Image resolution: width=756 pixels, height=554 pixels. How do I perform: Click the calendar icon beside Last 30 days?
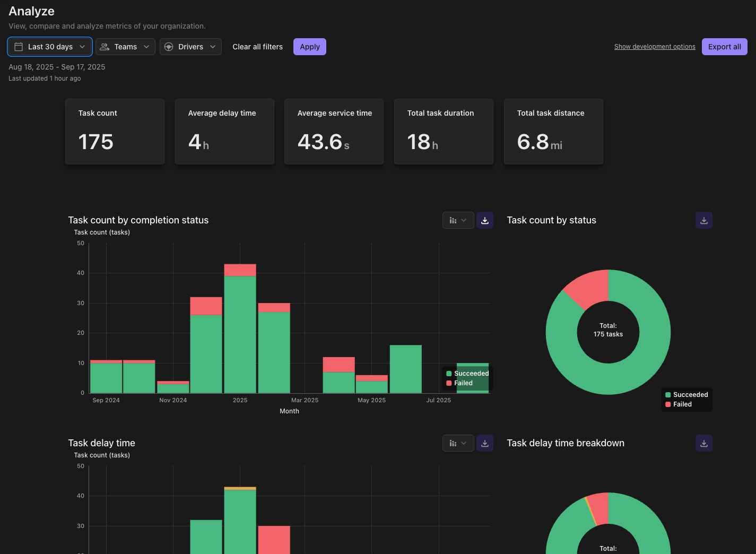[x=19, y=47]
